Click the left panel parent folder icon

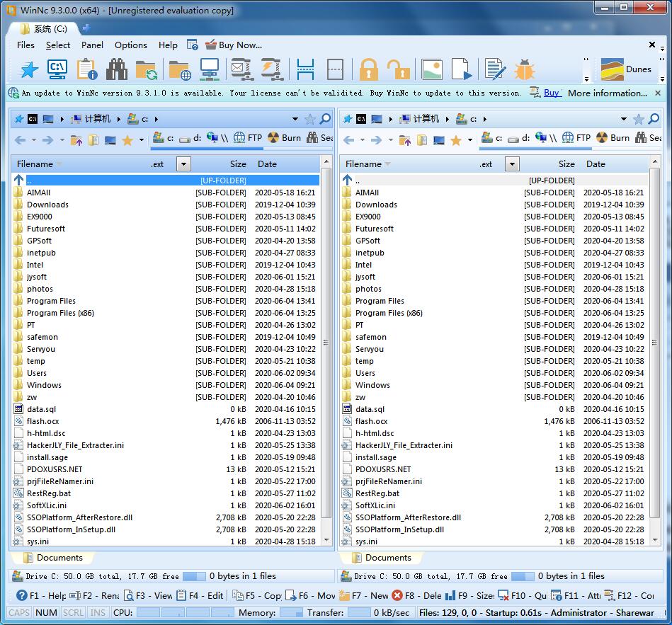[76, 139]
